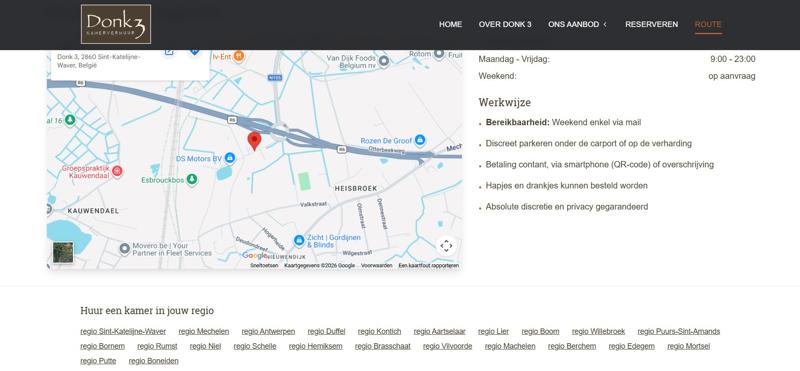
Task: Open regio Bornem link
Action: (x=103, y=346)
